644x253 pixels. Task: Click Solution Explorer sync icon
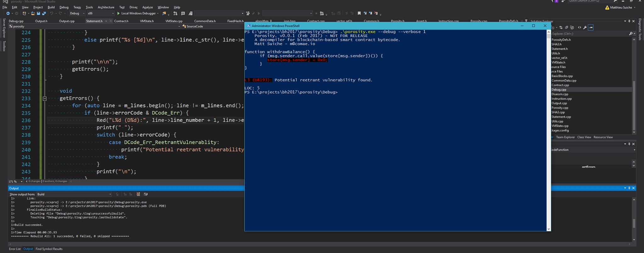coord(561,27)
